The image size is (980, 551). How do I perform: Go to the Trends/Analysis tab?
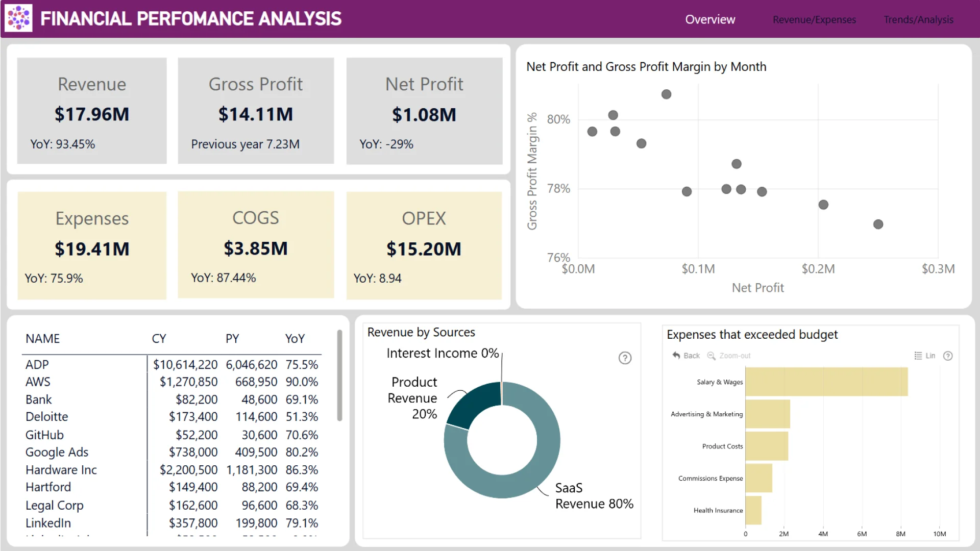[918, 19]
